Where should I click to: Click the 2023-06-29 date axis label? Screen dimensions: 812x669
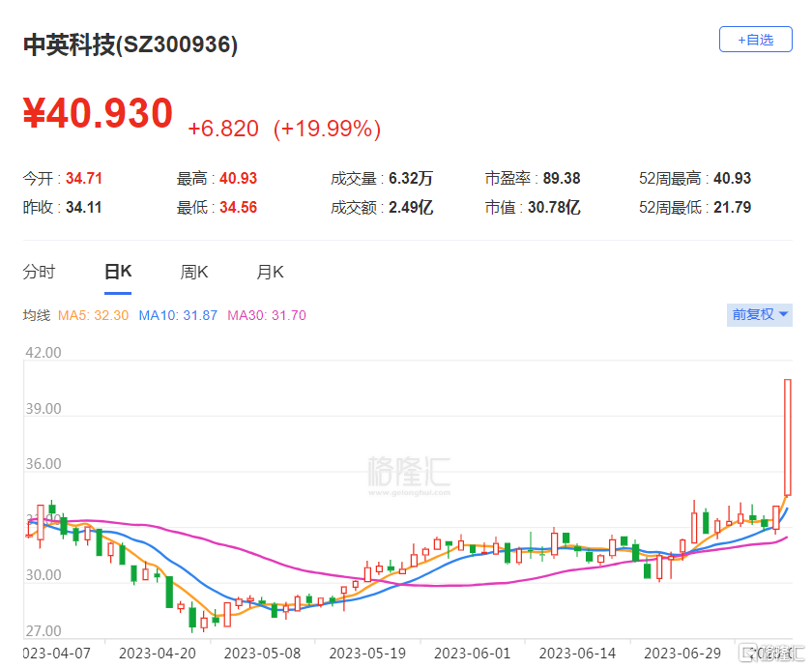[x=682, y=654]
